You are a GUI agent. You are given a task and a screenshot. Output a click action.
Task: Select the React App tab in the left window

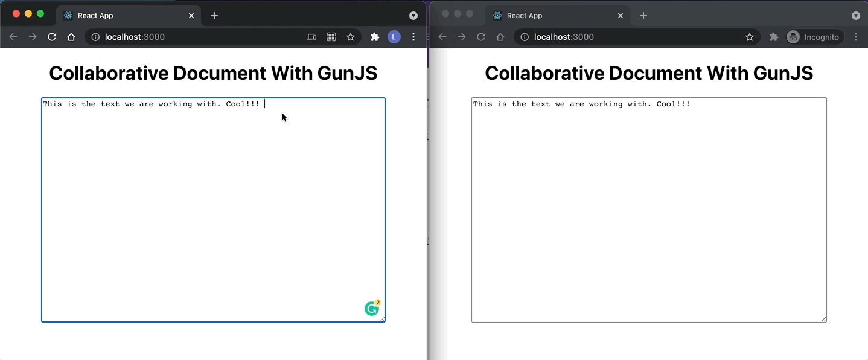pos(121,16)
